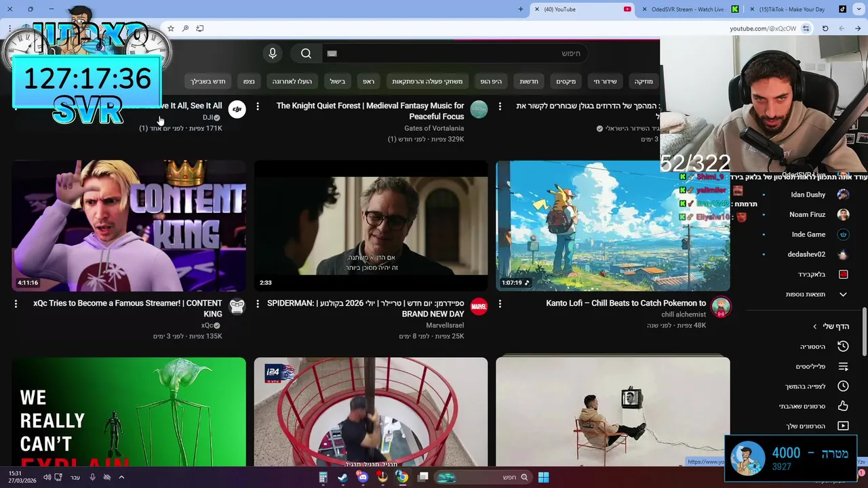Open the Idan Dushy subscription
Image resolution: width=868 pixels, height=488 pixels.
click(807, 195)
